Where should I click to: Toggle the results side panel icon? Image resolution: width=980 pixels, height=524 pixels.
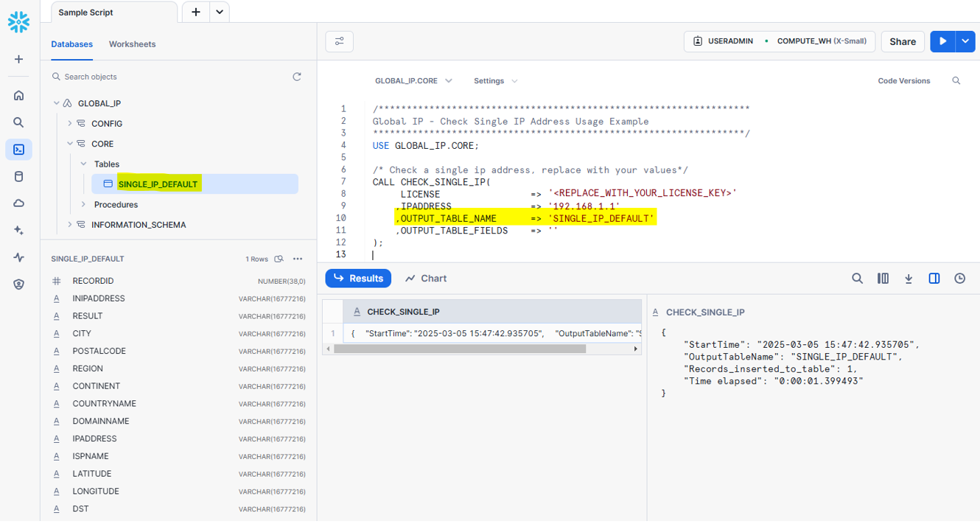(x=934, y=279)
